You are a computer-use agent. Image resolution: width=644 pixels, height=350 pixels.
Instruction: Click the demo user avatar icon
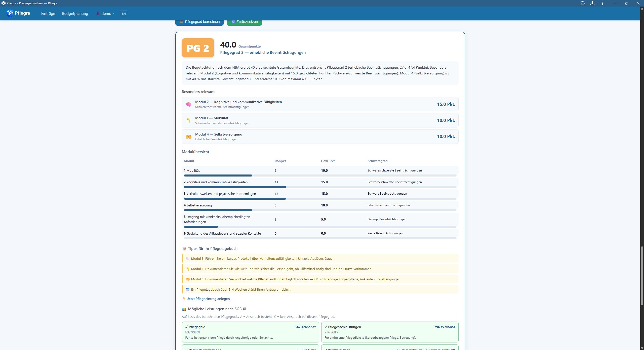click(98, 14)
